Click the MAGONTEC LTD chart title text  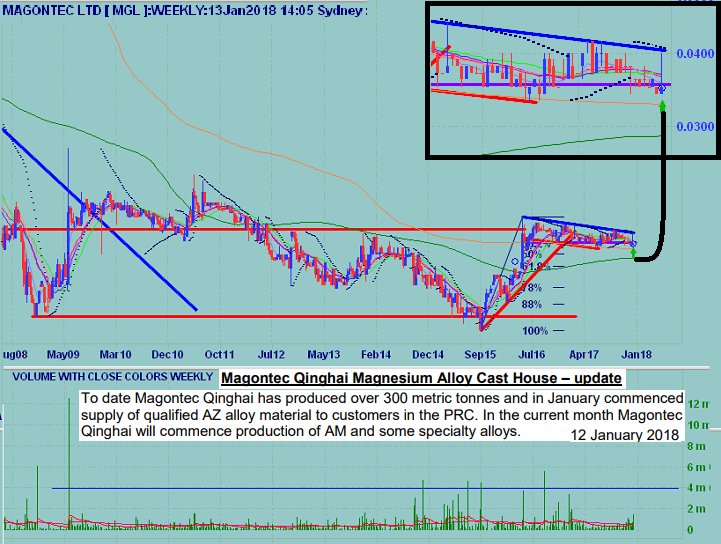pyautogui.click(x=185, y=11)
